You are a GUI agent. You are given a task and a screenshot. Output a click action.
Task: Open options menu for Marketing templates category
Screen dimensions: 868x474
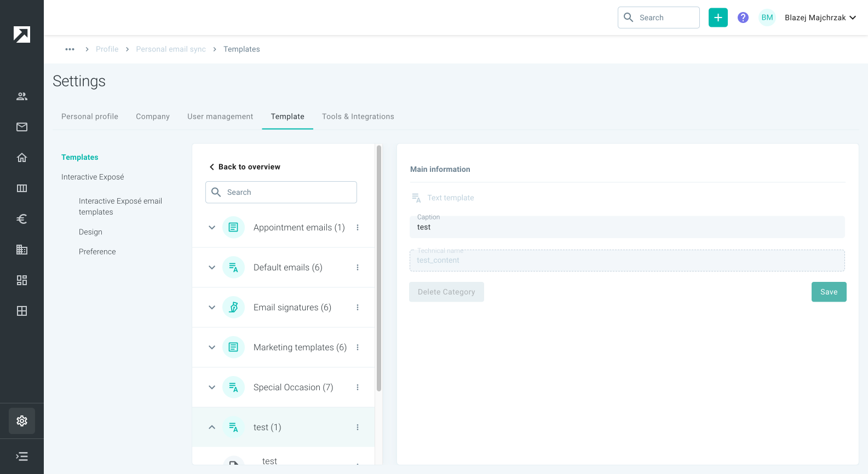[x=358, y=348]
